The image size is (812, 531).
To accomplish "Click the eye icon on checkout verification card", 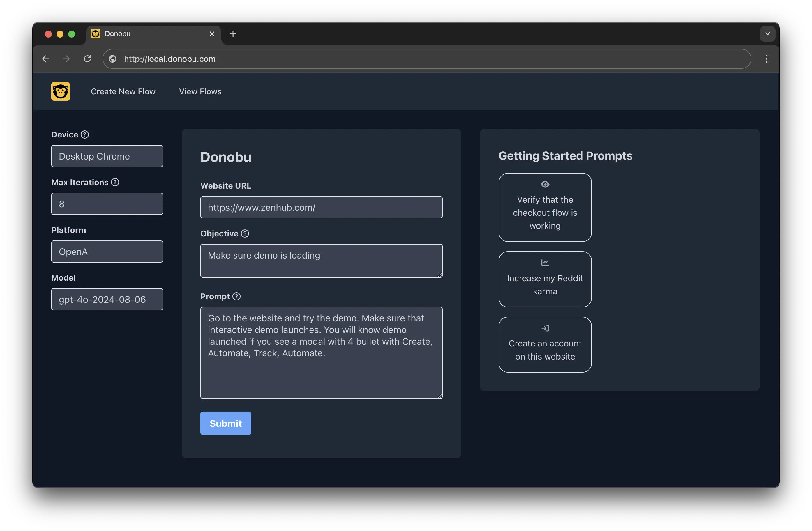I will click(545, 184).
